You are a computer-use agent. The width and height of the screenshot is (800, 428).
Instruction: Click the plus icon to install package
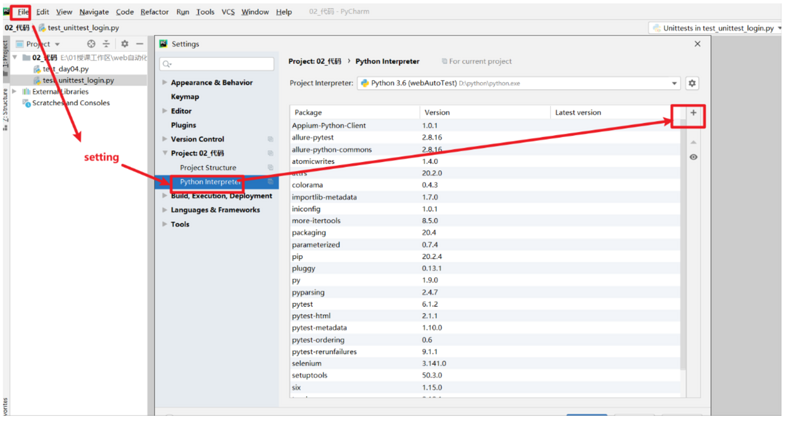click(x=693, y=113)
